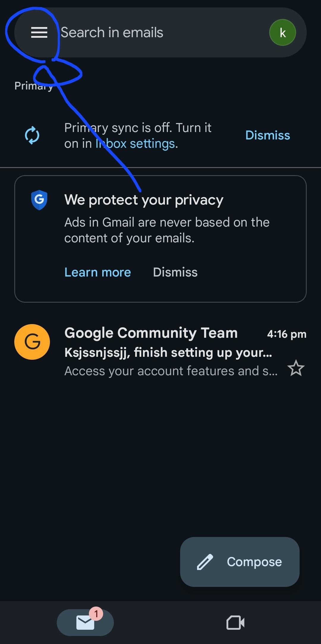Switch to the Mail tab
Screen dimensions: 321x644
coord(85,622)
